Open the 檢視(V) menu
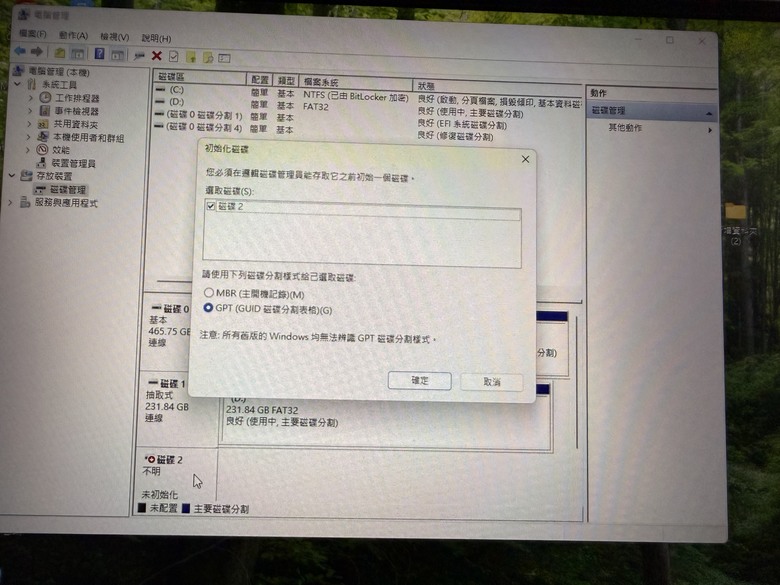The width and height of the screenshot is (780, 585). (114, 37)
